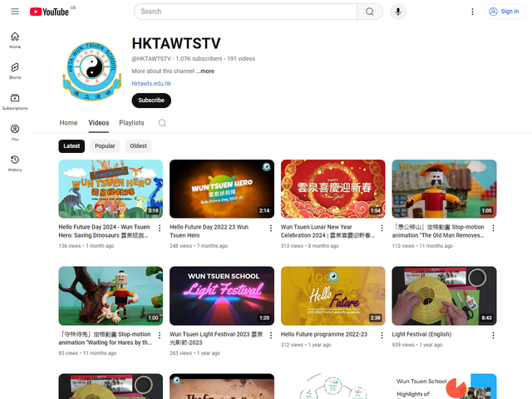Click the search magnifier button
Viewport: 532px width, 399px height.
point(369,12)
